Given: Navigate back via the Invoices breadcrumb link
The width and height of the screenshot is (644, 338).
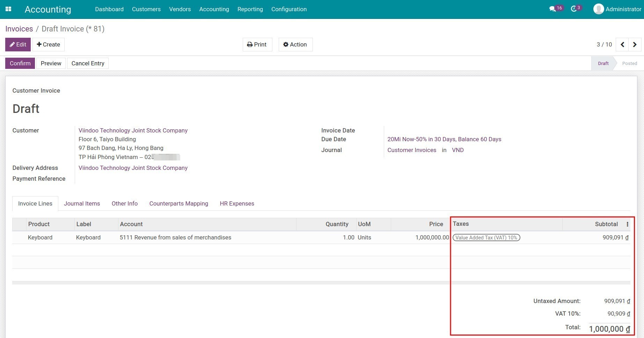Looking at the screenshot, I should click(19, 29).
